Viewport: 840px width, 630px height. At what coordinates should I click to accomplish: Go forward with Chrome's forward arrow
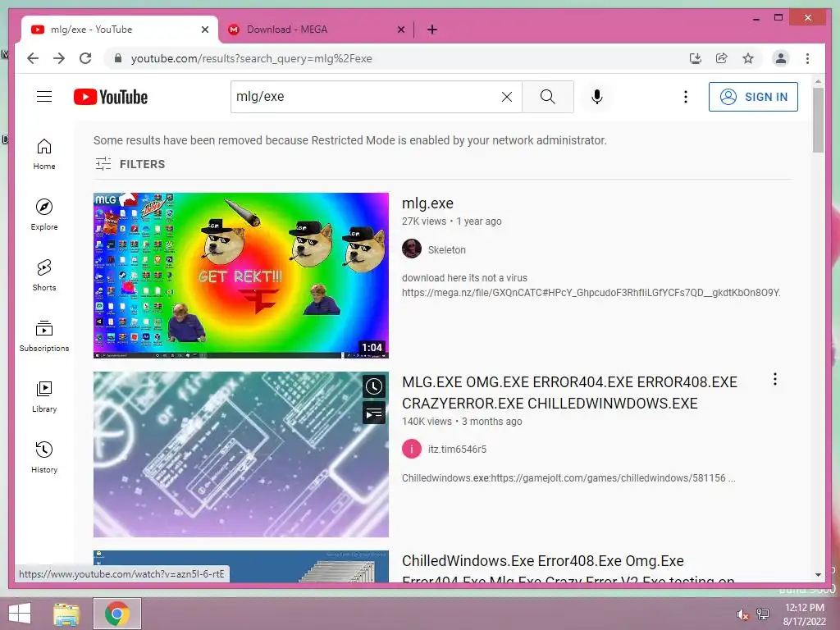coord(59,58)
